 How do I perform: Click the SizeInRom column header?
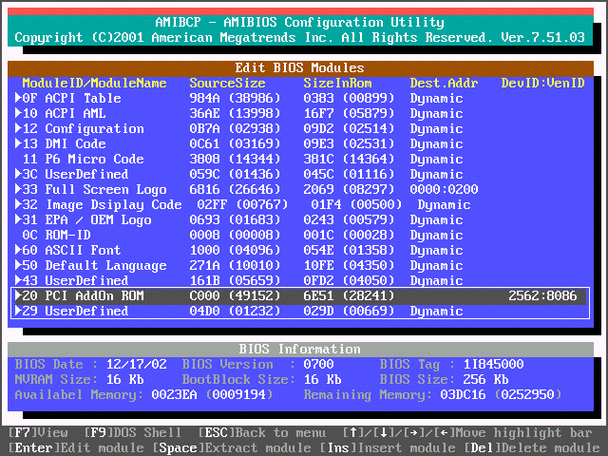(x=338, y=83)
